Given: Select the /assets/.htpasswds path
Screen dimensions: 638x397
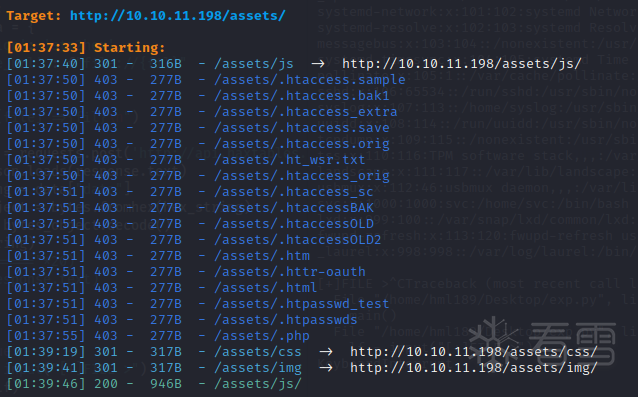Looking at the screenshot, I should coord(286,320).
